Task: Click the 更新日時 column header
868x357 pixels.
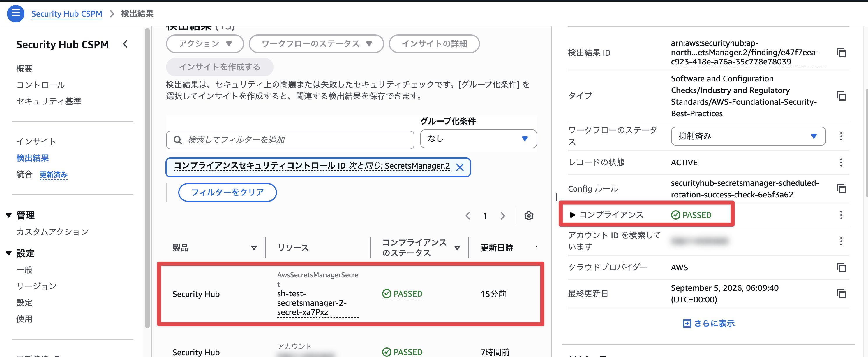Action: pyautogui.click(x=497, y=248)
